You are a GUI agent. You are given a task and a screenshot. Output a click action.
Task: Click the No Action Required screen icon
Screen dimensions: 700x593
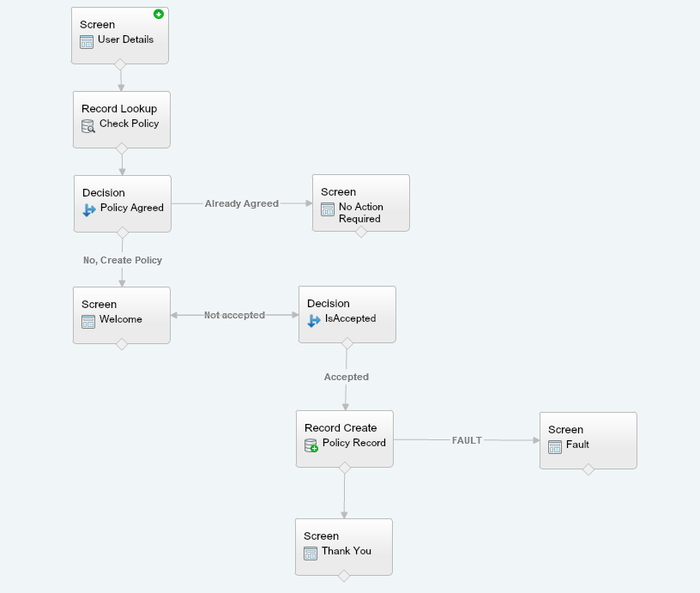(328, 209)
